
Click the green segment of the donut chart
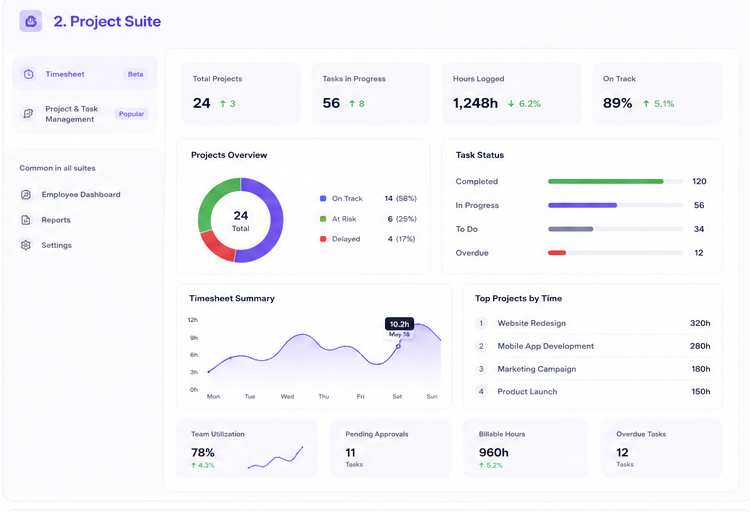(x=210, y=201)
